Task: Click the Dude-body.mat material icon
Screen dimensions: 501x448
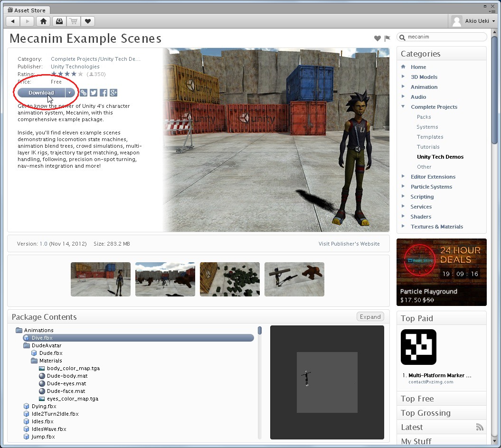Action: (x=42, y=376)
